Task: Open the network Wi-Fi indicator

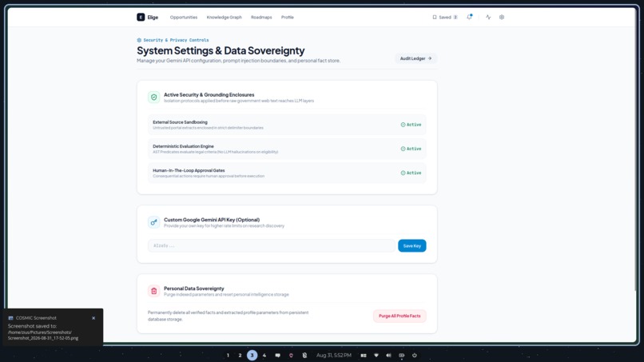Action: (x=376, y=356)
